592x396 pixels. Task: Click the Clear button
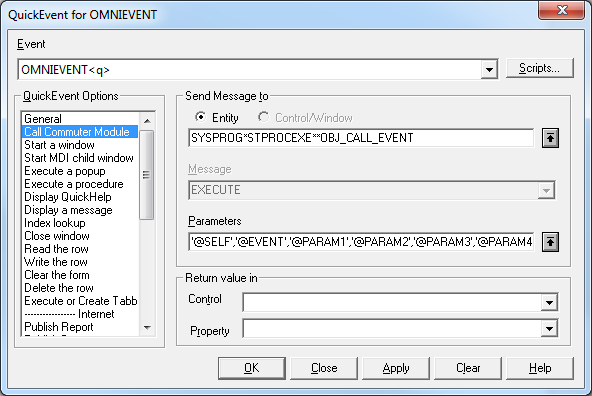tap(468, 368)
